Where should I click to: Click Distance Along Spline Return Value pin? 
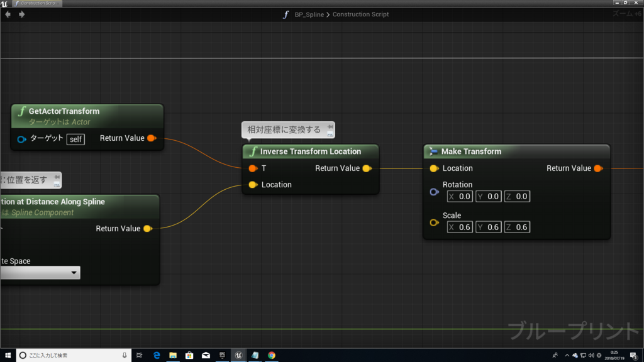tap(148, 229)
